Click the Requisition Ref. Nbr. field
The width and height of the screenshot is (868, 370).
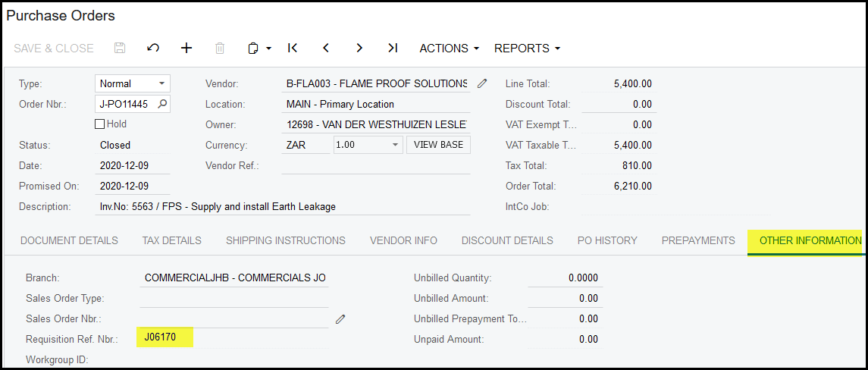pos(233,337)
